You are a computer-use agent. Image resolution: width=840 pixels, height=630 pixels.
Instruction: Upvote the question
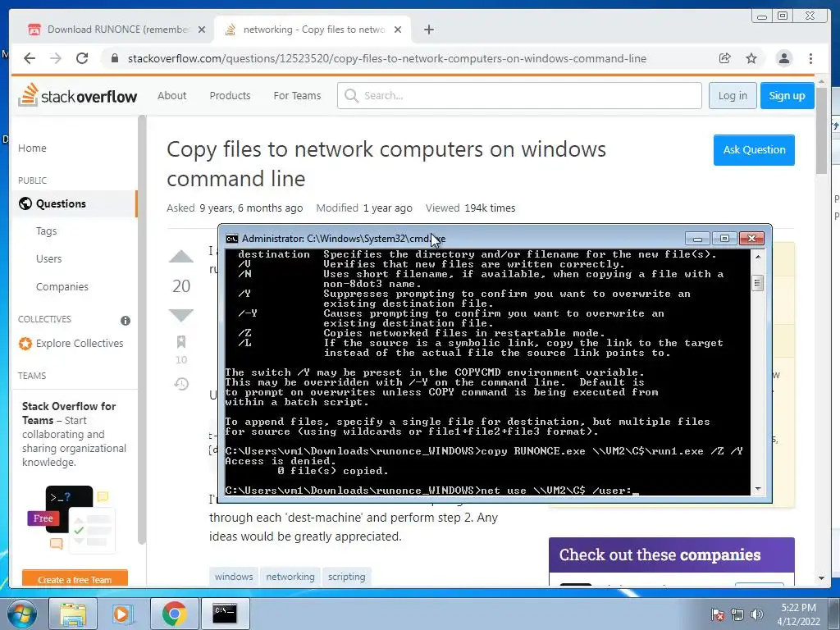pos(181,257)
